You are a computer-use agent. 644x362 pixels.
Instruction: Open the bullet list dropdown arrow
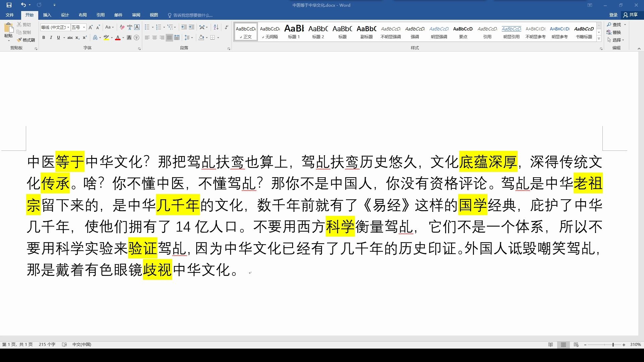click(x=153, y=27)
